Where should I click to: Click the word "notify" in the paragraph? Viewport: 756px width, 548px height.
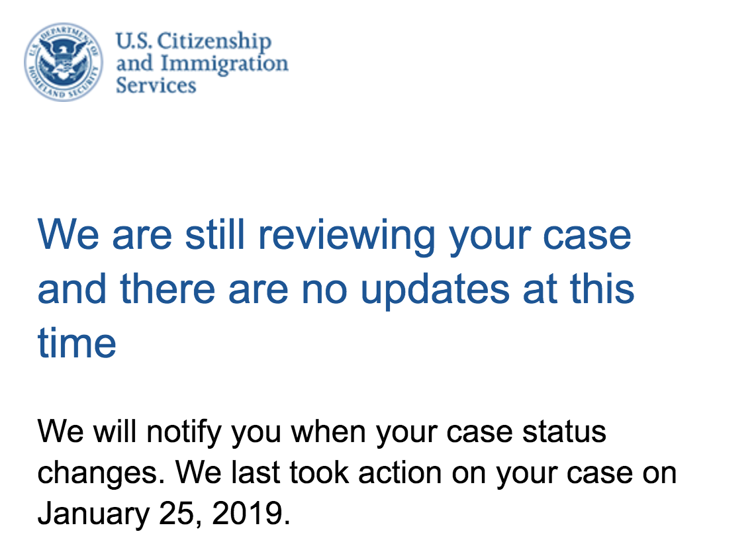click(184, 432)
